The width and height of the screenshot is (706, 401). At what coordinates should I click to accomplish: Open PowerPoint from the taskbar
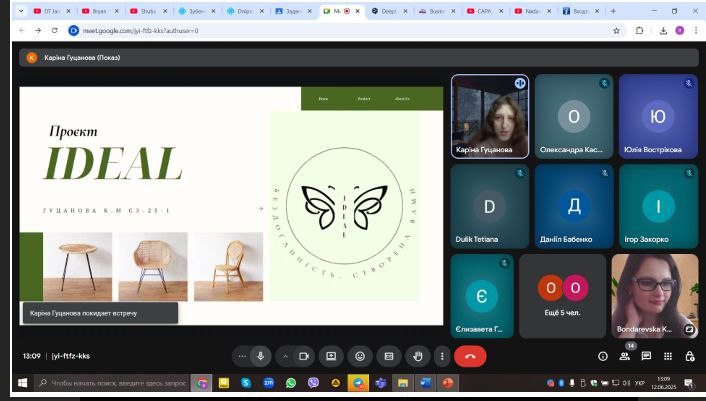448,383
